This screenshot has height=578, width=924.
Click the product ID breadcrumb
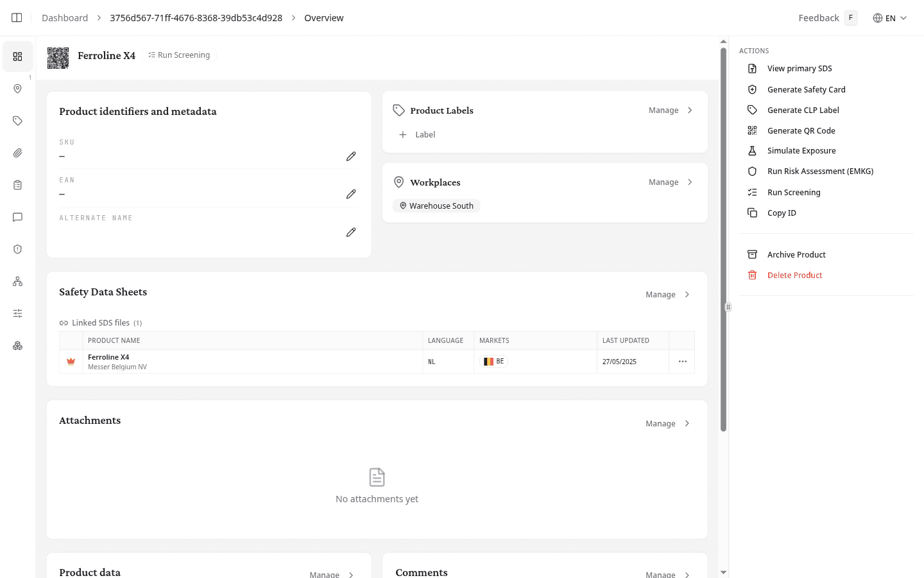pyautogui.click(x=196, y=18)
